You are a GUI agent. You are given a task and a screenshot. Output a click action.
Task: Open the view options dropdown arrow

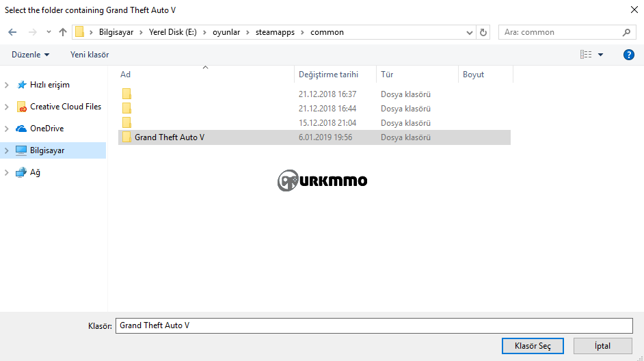coord(600,55)
